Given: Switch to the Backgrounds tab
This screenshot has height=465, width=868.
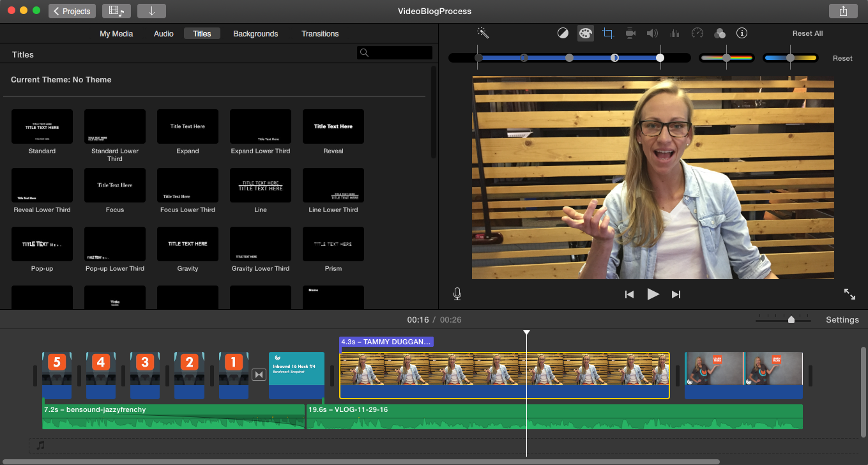Looking at the screenshot, I should (x=255, y=33).
